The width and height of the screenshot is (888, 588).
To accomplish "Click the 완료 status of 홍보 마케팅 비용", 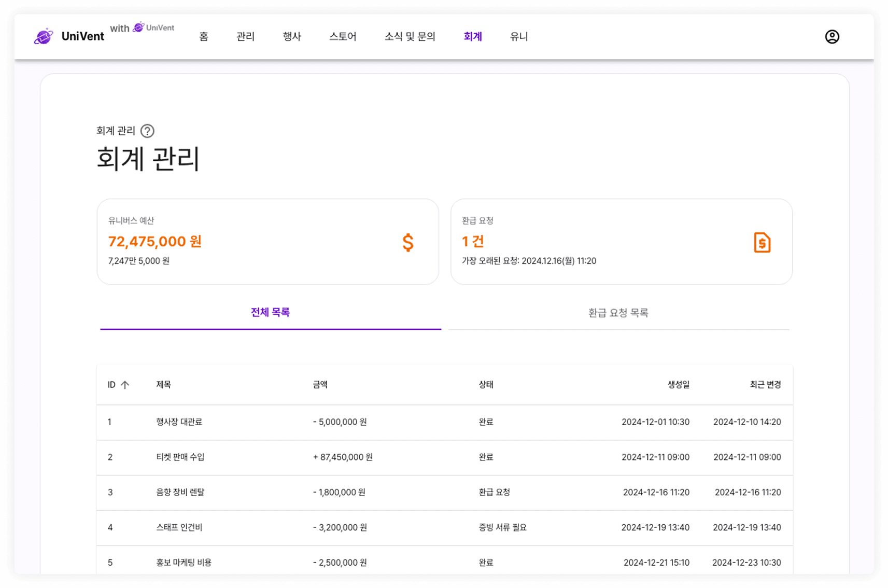I will [x=486, y=563].
